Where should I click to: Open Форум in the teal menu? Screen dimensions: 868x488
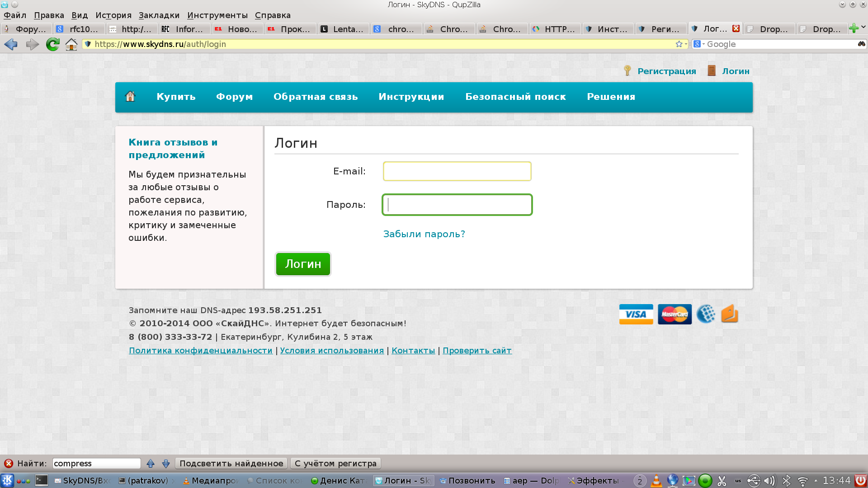[x=234, y=97]
